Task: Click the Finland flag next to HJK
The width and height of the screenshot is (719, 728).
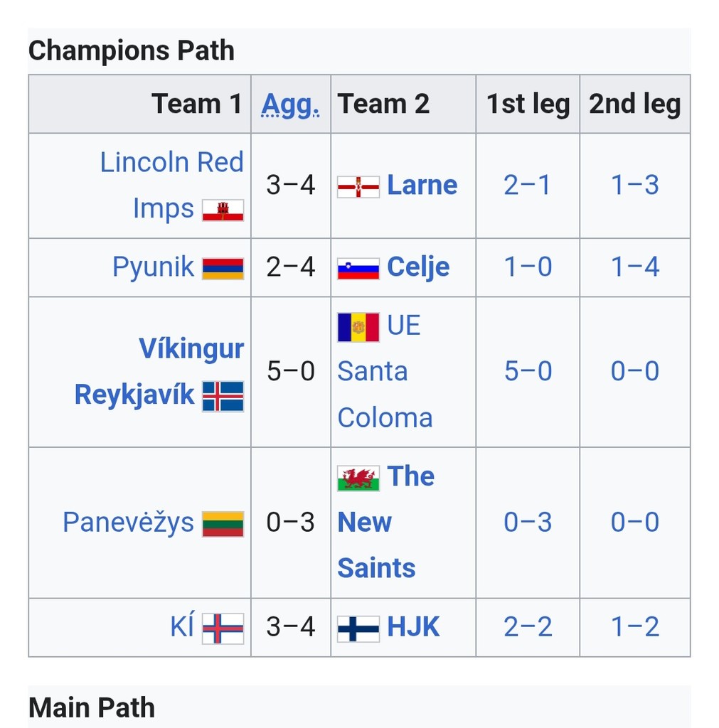Action: click(358, 628)
